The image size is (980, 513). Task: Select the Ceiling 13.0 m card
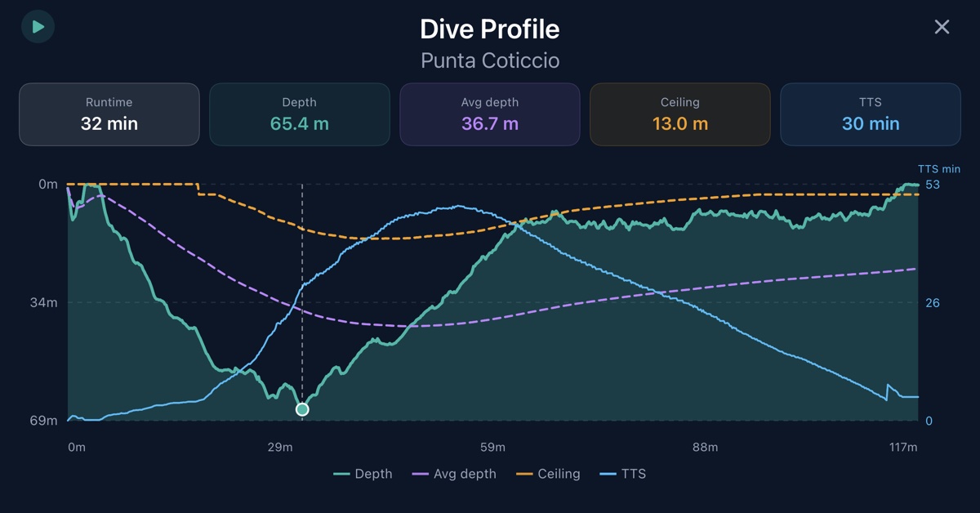[680, 114]
